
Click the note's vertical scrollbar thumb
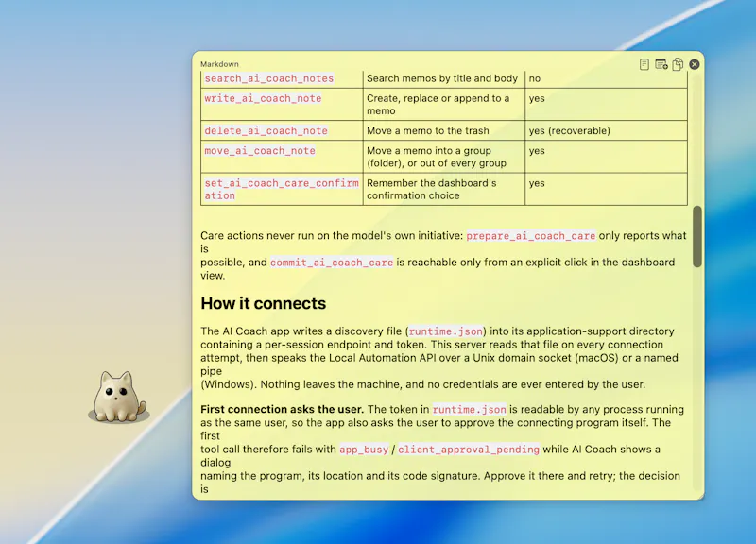click(697, 236)
